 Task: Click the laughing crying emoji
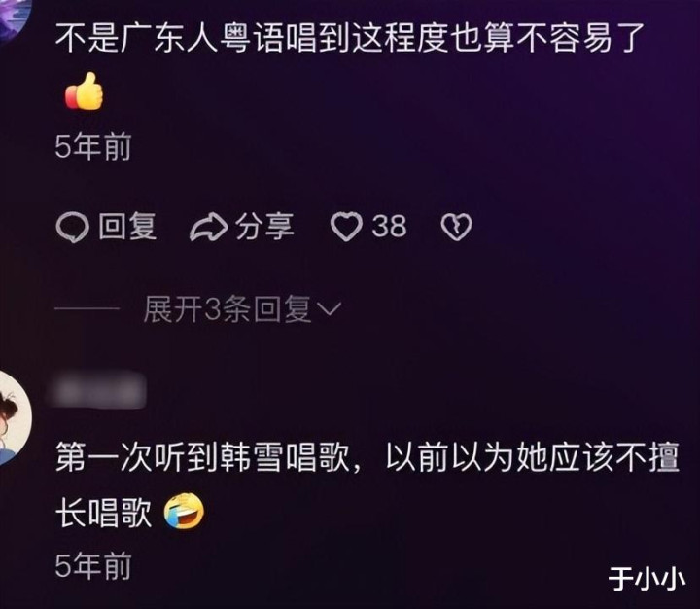184,511
